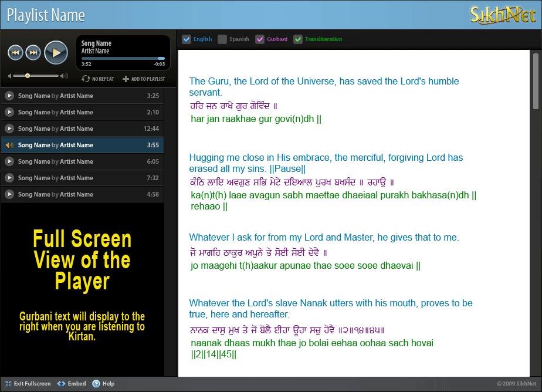The width and height of the screenshot is (542, 392).
Task: Uncheck the English translation checkbox
Action: (x=187, y=39)
